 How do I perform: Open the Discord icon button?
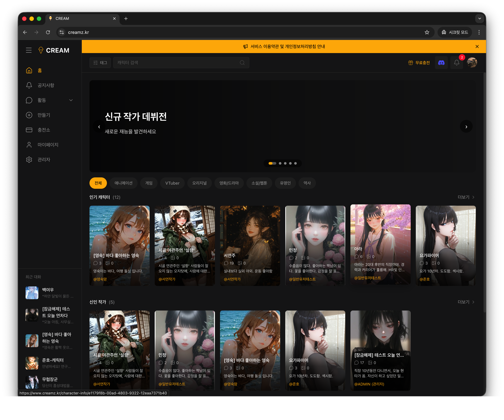441,63
